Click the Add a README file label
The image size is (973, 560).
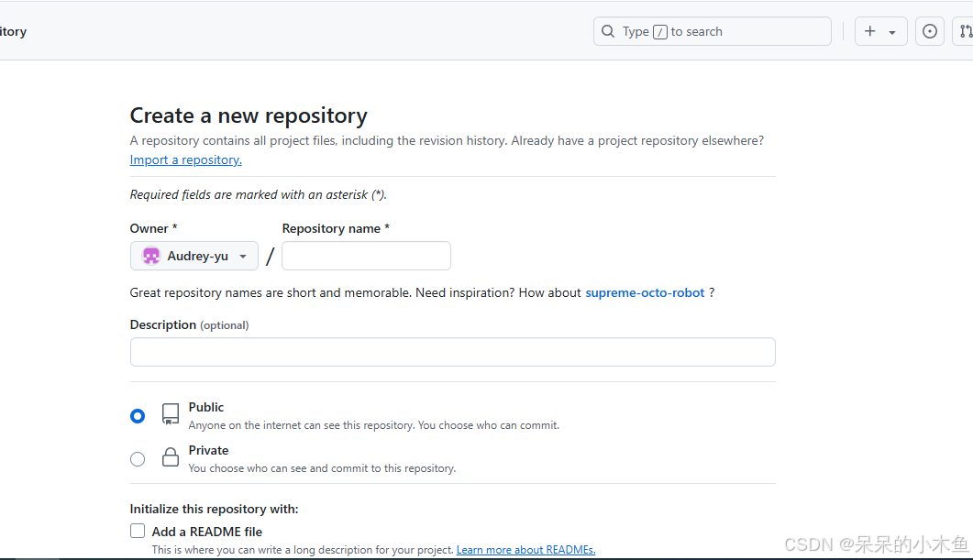tap(206, 532)
